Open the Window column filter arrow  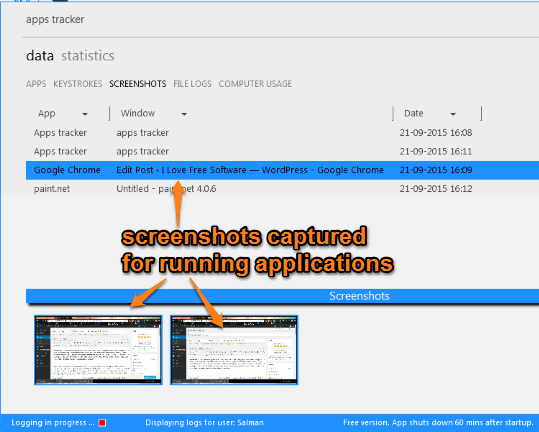184,114
